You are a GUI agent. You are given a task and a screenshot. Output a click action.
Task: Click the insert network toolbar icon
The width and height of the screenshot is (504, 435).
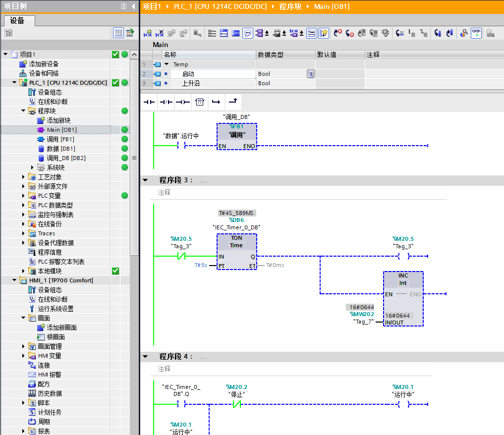(148, 33)
